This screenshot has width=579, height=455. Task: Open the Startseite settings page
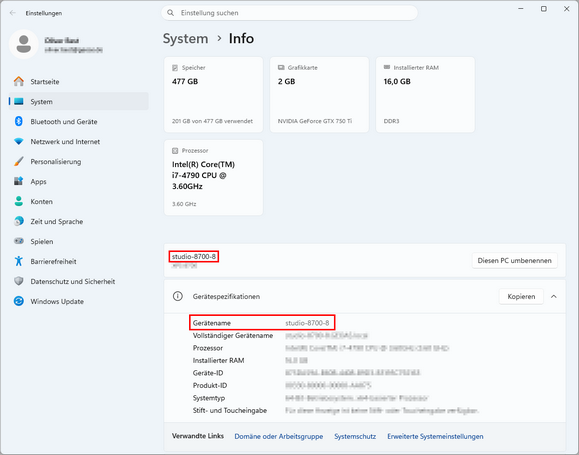click(79, 81)
